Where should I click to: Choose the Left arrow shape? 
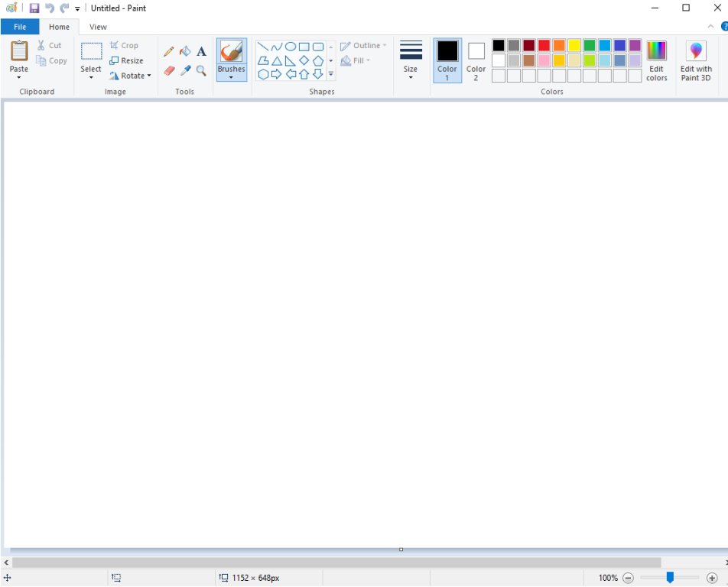(291, 74)
